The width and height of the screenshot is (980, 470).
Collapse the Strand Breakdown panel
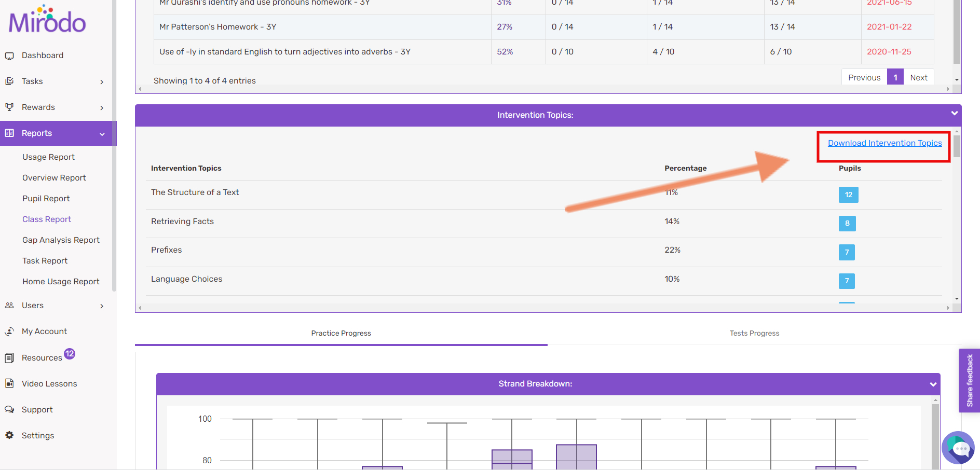(x=933, y=384)
